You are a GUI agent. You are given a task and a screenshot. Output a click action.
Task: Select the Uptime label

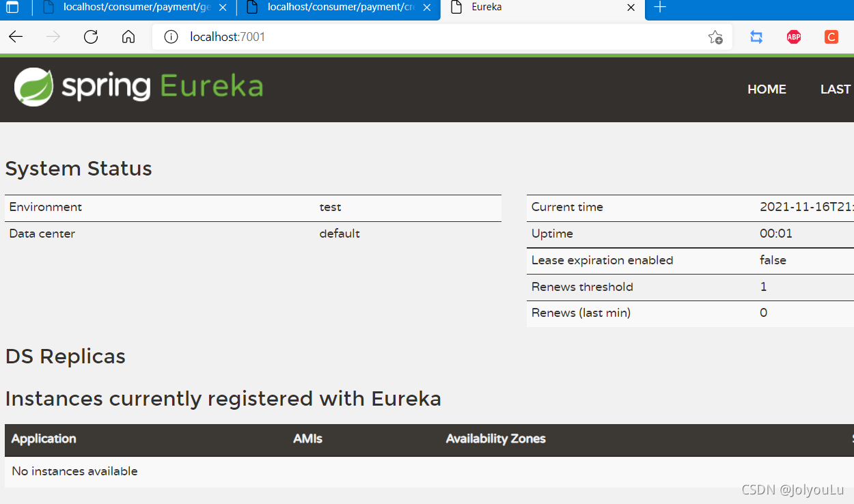552,234
